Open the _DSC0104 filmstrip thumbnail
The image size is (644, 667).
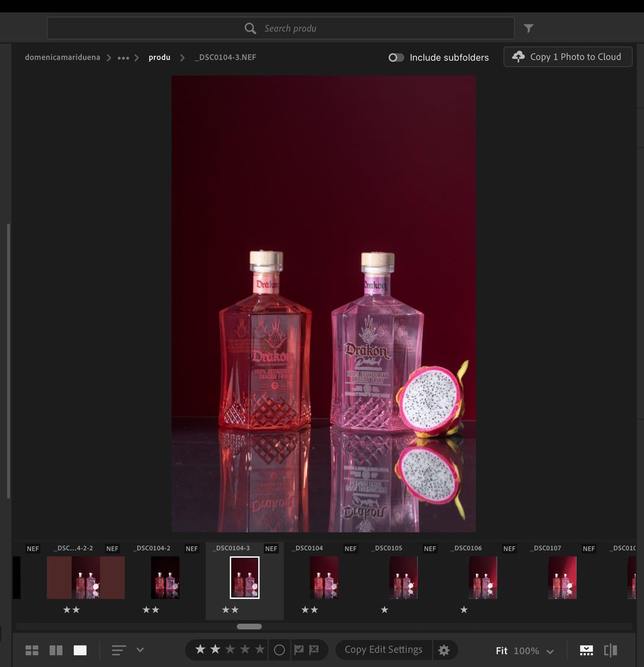pyautogui.click(x=324, y=577)
